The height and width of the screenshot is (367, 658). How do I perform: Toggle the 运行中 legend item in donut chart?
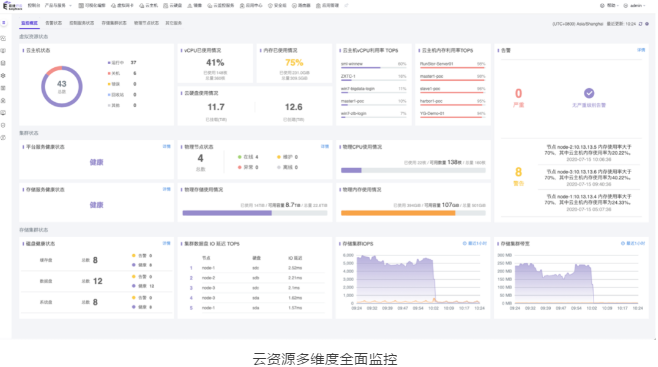pos(116,62)
